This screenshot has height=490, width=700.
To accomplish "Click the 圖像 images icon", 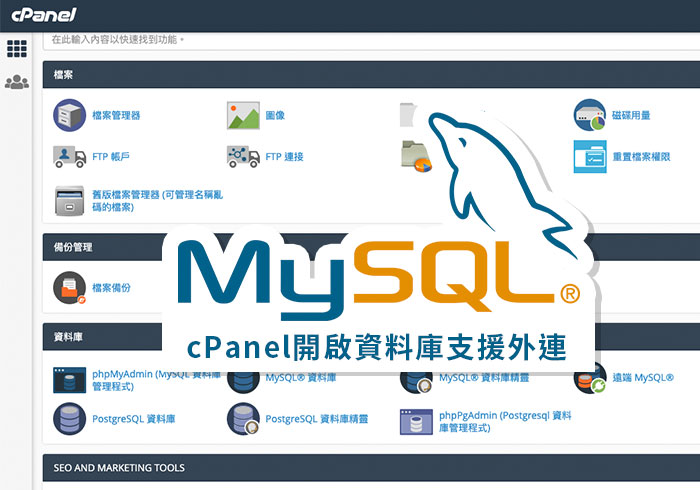I will 243,116.
